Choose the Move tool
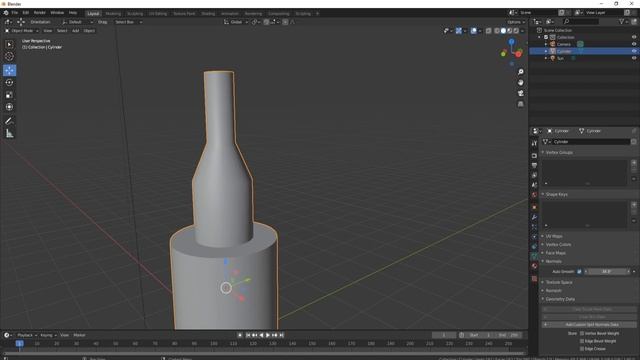Viewport: 640px width, 360px height. click(9, 70)
